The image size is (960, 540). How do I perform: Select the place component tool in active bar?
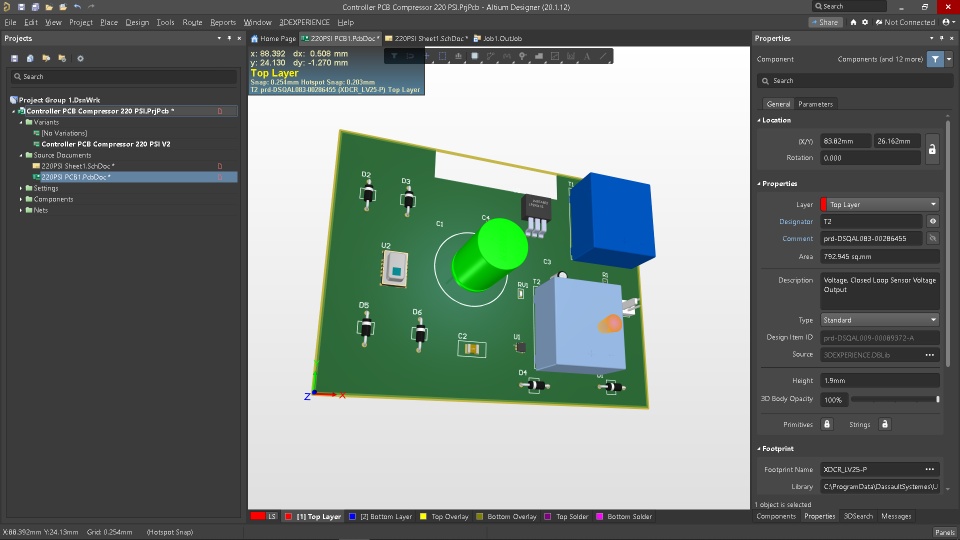point(474,56)
